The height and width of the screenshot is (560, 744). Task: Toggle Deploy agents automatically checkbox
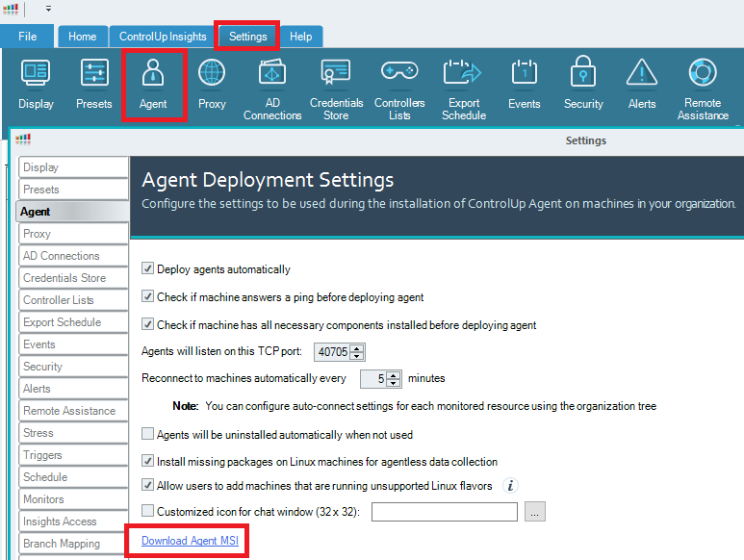tap(148, 269)
